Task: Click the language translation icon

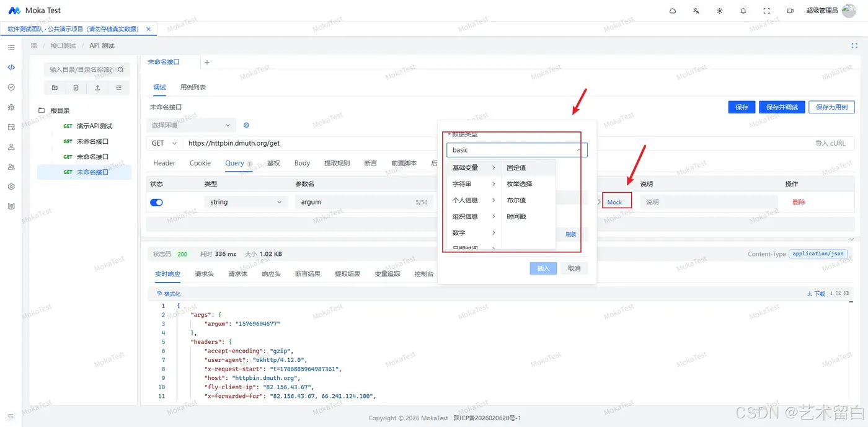Action: [696, 11]
